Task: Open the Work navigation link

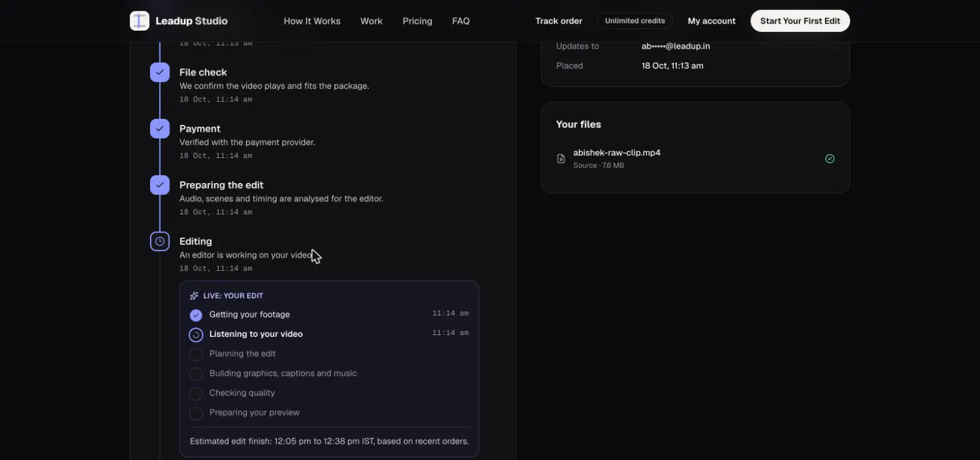Action: point(371,21)
